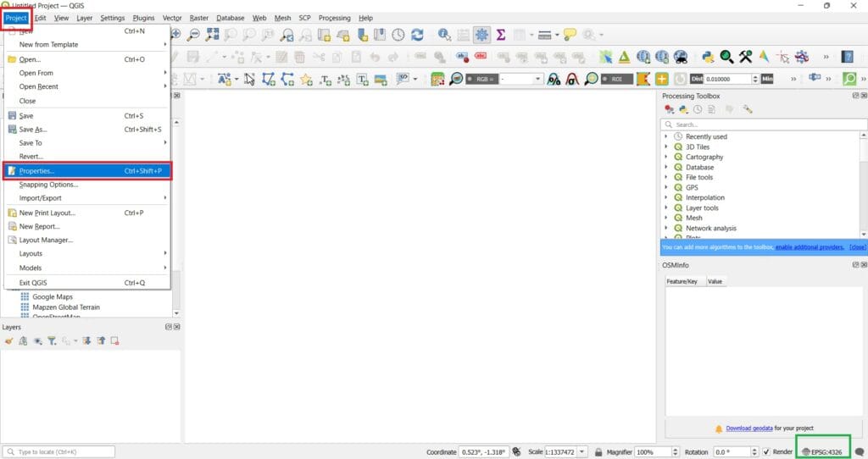The height and width of the screenshot is (459, 868).
Task: Open the QGIS Help book icon
Action: coord(847,57)
